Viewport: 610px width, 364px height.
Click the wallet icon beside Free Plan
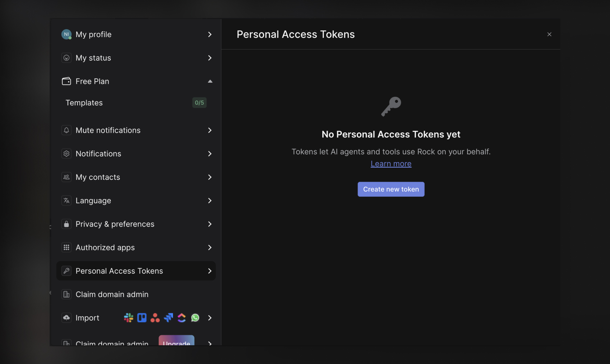click(x=67, y=81)
